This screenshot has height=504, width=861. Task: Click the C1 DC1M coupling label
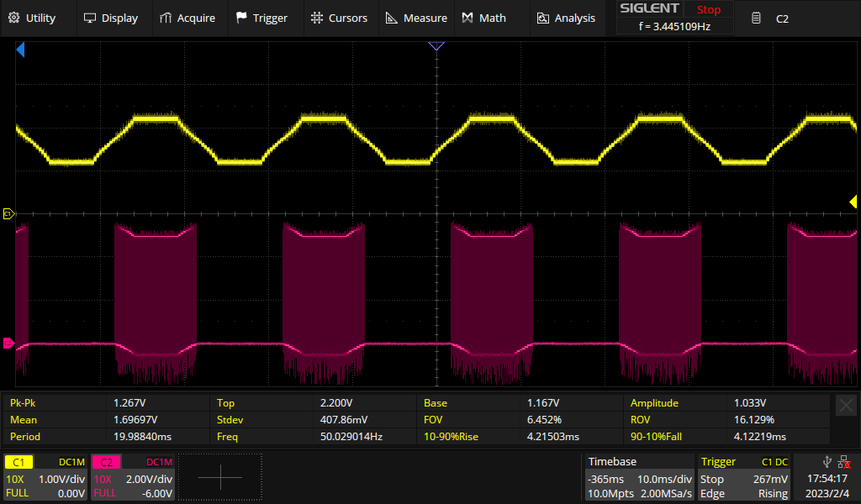tap(71, 462)
